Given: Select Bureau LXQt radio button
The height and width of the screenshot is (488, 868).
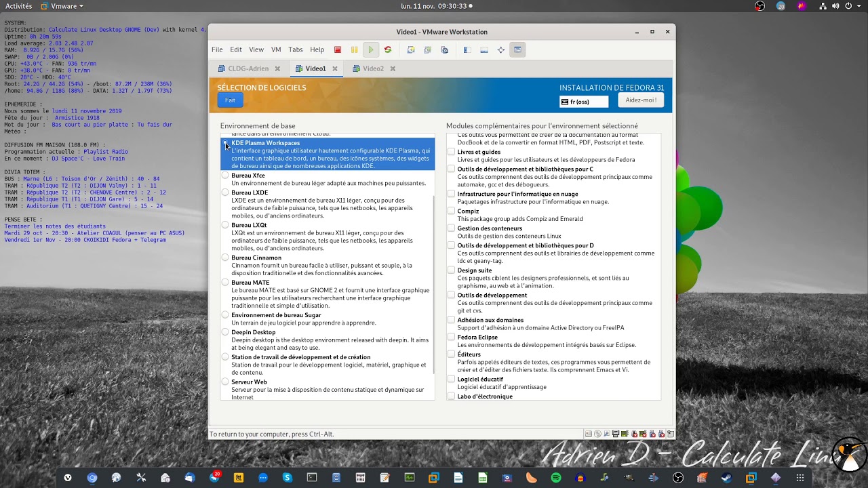Looking at the screenshot, I should point(225,225).
